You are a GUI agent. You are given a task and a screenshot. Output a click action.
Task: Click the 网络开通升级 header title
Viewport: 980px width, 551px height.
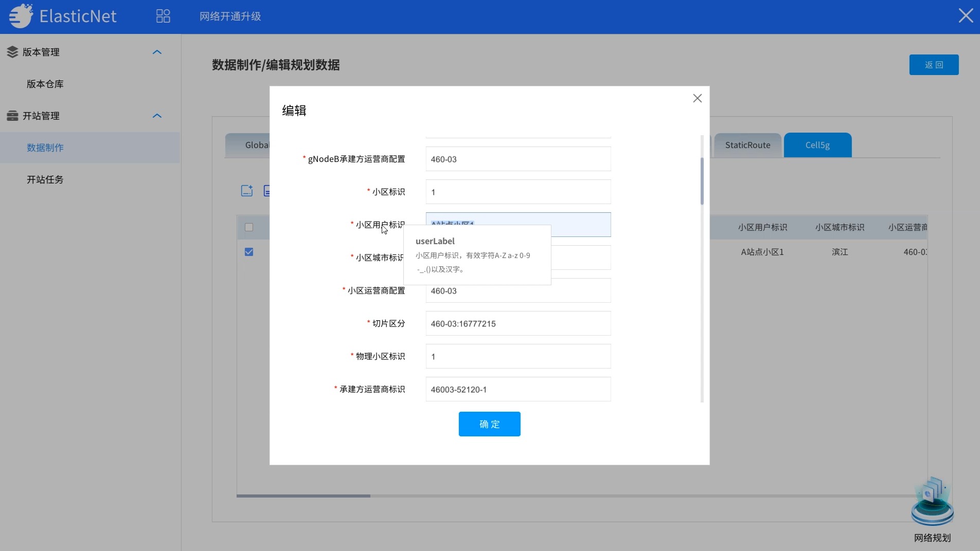click(230, 16)
